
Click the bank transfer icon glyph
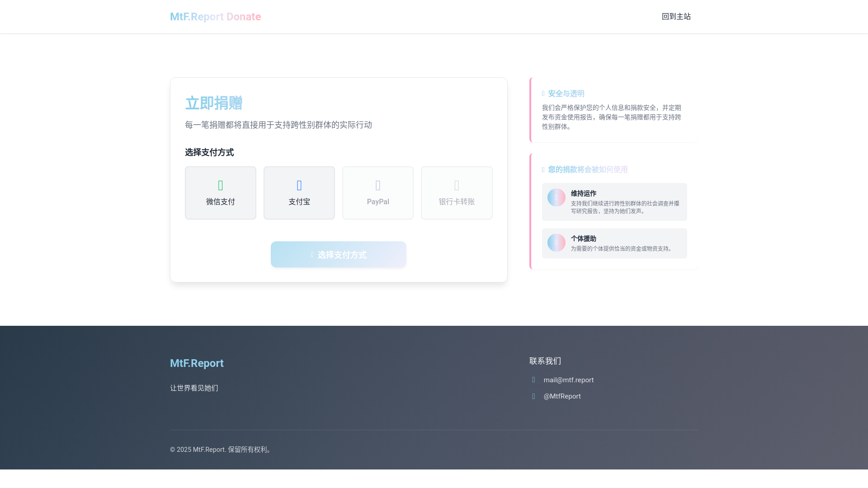(457, 185)
